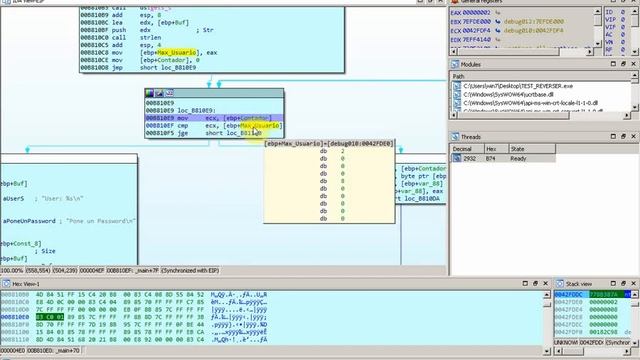Click the highlighted mov ecx, [ebp+Contador] line
Screen dimensions: 640x360
click(214, 118)
